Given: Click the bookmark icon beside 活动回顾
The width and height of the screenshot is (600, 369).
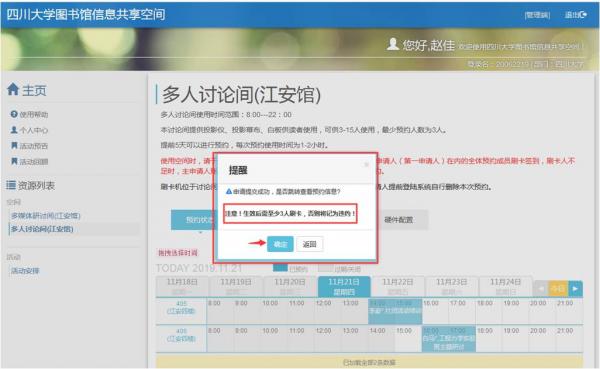Looking at the screenshot, I should 14,161.
